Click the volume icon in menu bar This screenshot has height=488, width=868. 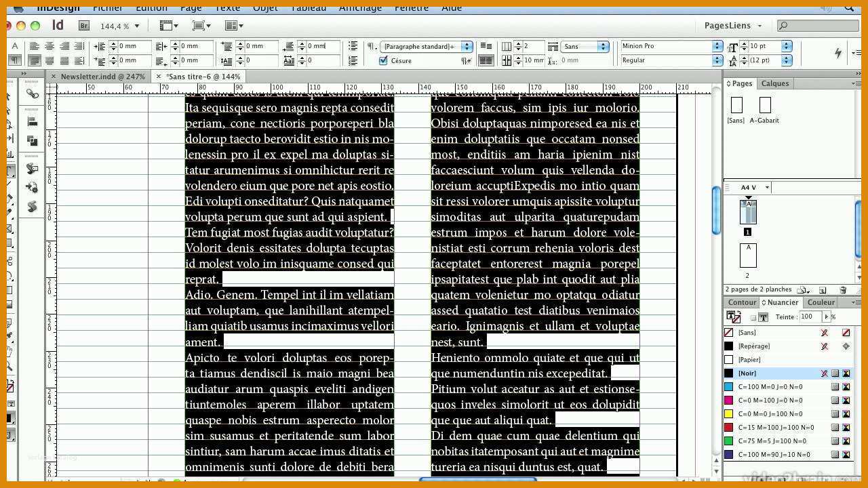(x=825, y=7)
